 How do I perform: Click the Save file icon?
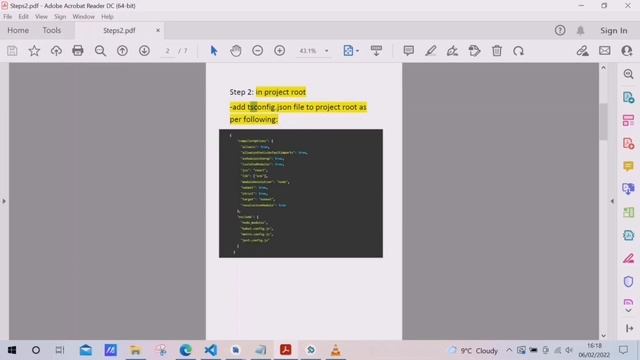[x=12, y=51]
